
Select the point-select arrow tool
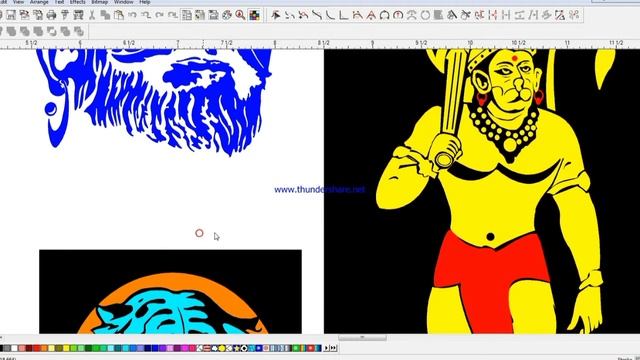276,16
